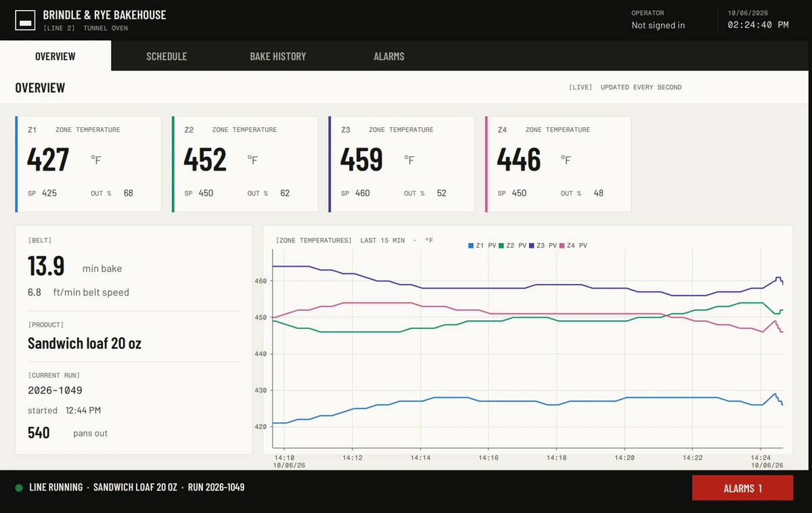Select the Z3 zone temperature card reading 459

tap(402, 164)
